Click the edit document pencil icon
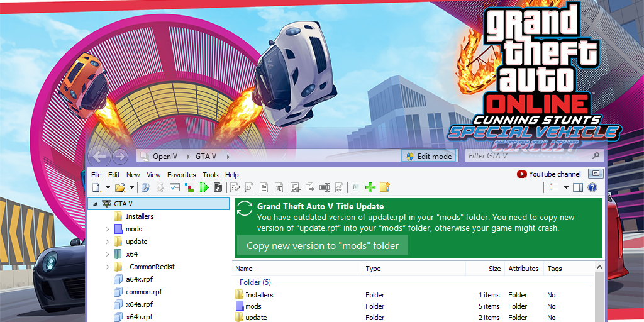The image size is (644, 322). [x=235, y=187]
